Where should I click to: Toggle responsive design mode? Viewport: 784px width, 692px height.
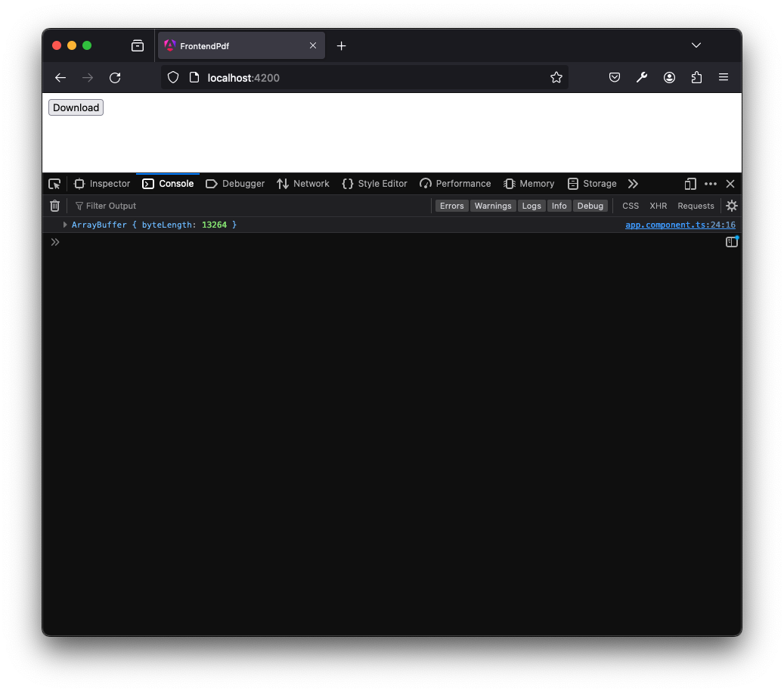coord(689,184)
